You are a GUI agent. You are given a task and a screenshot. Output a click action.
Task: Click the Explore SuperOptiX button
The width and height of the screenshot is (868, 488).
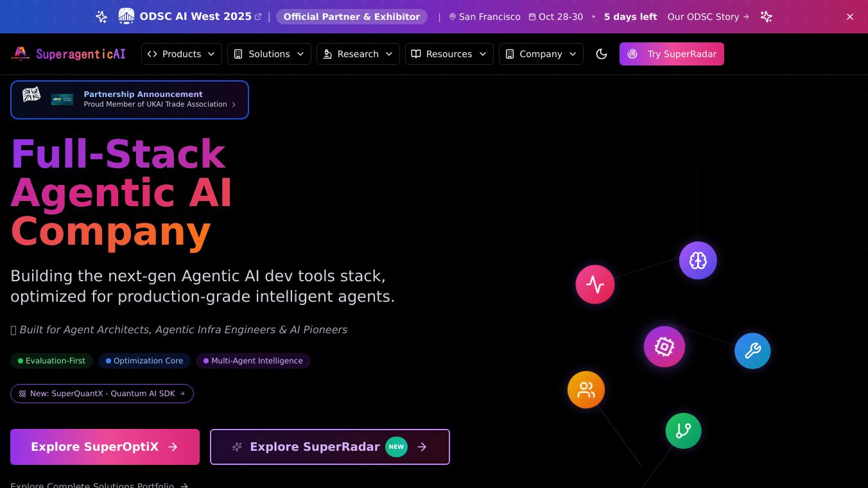[105, 447]
